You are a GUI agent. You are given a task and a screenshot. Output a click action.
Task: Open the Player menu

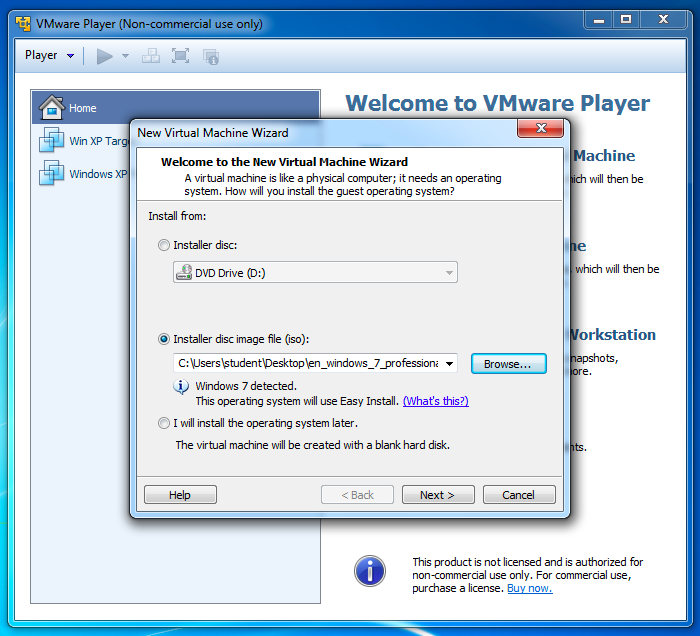[x=49, y=55]
